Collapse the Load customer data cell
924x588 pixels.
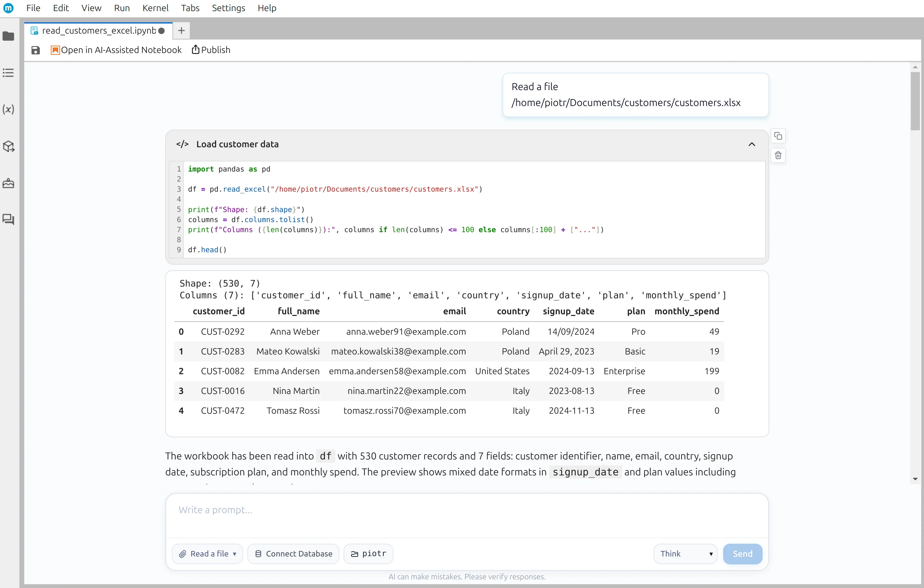click(x=751, y=144)
